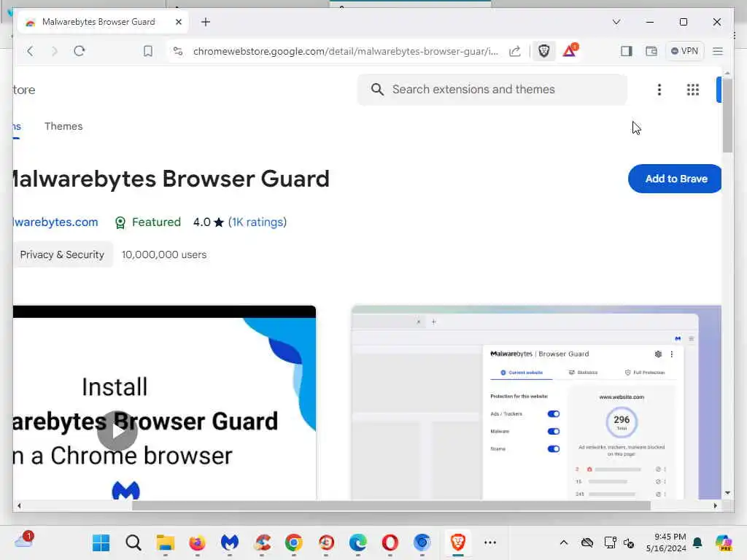Open Brave Shields lion icon

click(543, 51)
